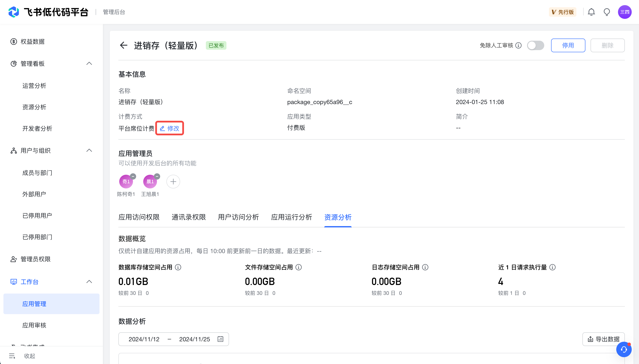Open the notification bell
This screenshot has width=639, height=364.
[x=591, y=12]
